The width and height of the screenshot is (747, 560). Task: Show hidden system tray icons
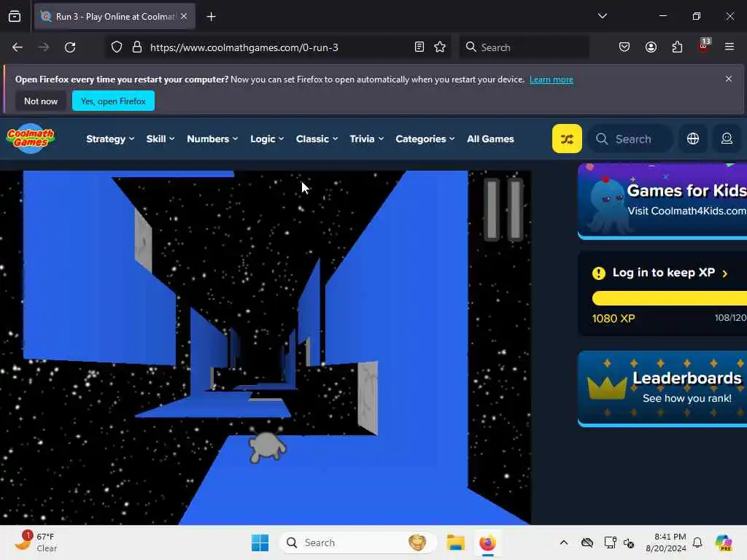pos(564,542)
